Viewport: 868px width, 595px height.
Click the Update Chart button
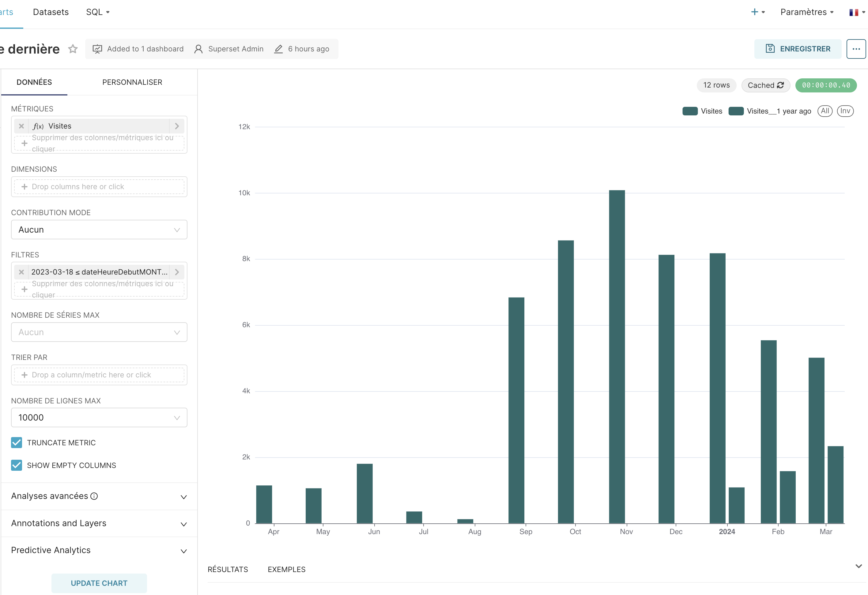[x=99, y=583]
